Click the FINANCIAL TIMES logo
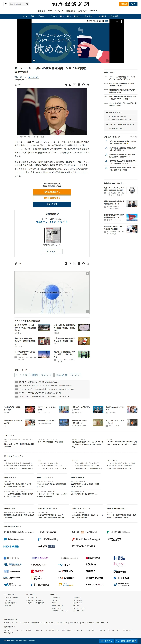The height and width of the screenshot is (644, 141). tap(83, 546)
